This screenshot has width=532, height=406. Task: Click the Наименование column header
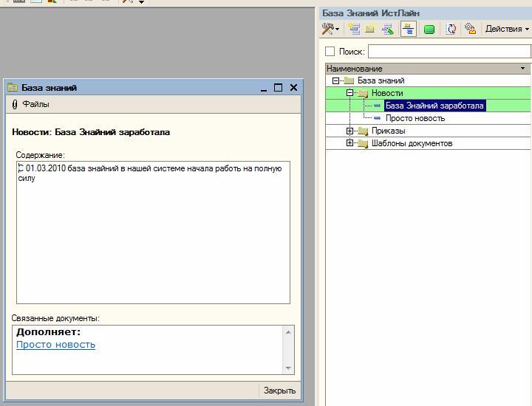(x=428, y=69)
